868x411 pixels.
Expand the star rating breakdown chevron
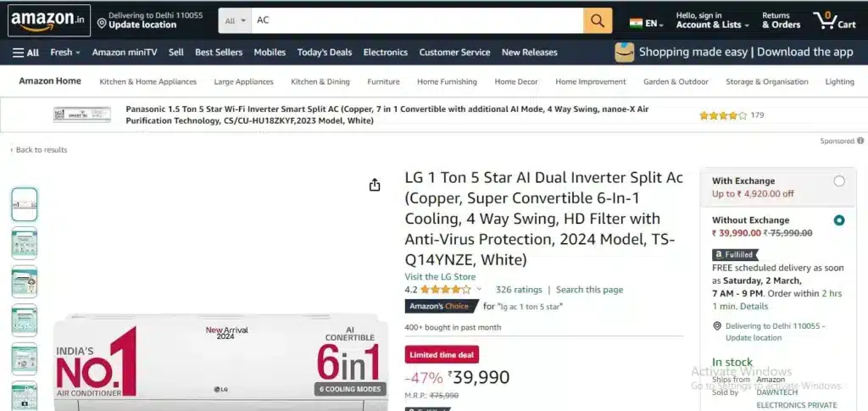pyautogui.click(x=479, y=289)
